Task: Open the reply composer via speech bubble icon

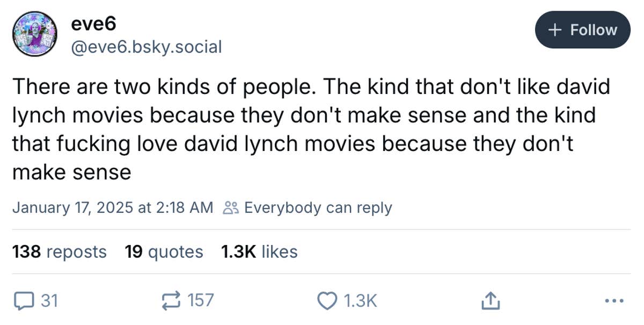Action: click(x=24, y=301)
